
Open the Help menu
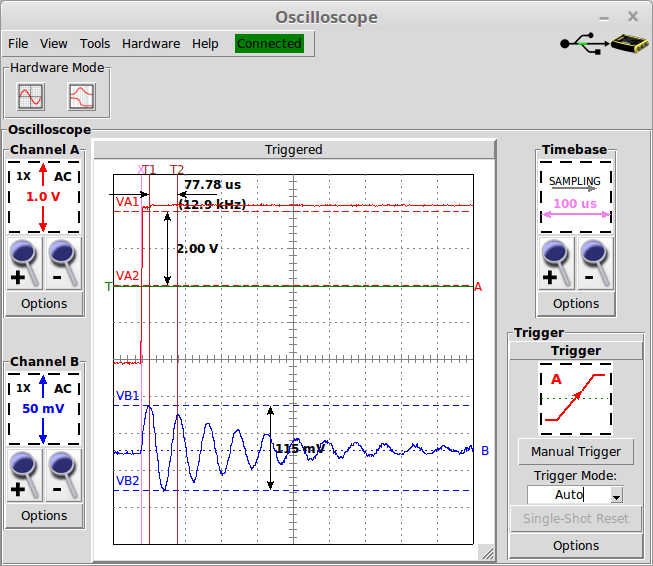pyautogui.click(x=205, y=43)
